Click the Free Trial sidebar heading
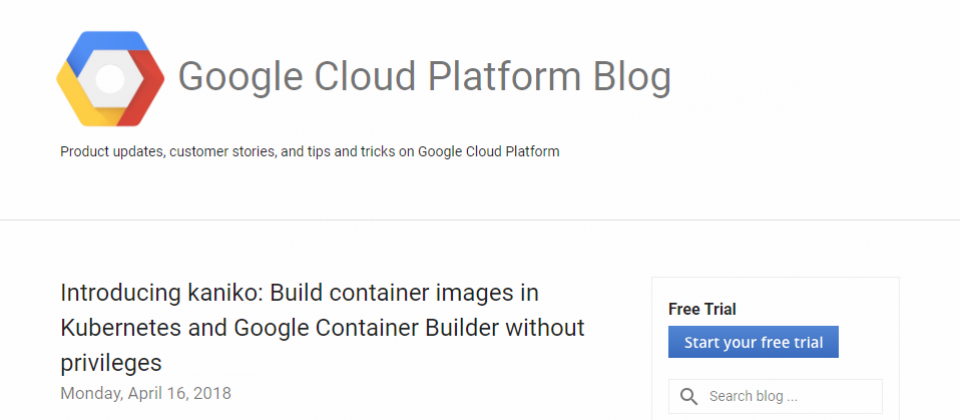This screenshot has width=960, height=420. pyautogui.click(x=702, y=309)
